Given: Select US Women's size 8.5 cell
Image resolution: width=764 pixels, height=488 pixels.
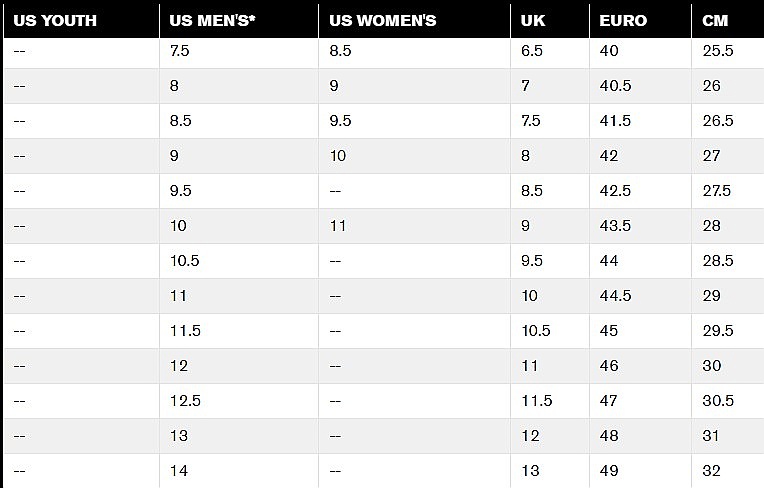Looking at the screenshot, I should coord(414,51).
